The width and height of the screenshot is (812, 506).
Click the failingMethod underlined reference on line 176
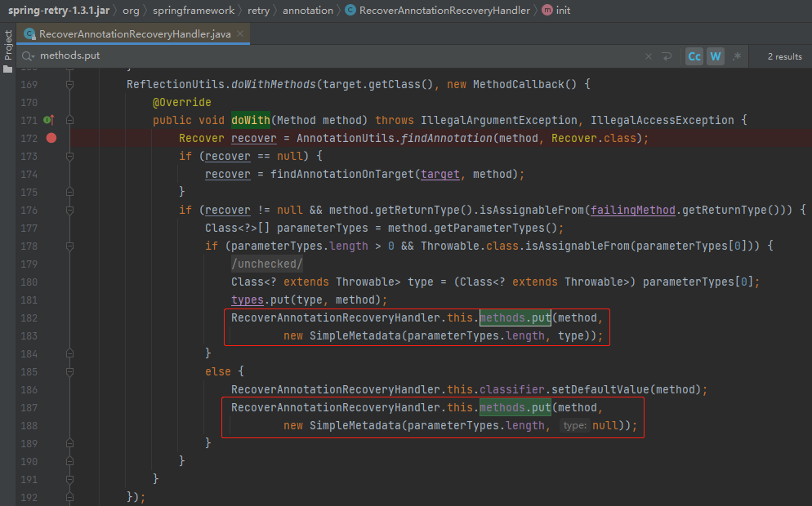tap(632, 209)
